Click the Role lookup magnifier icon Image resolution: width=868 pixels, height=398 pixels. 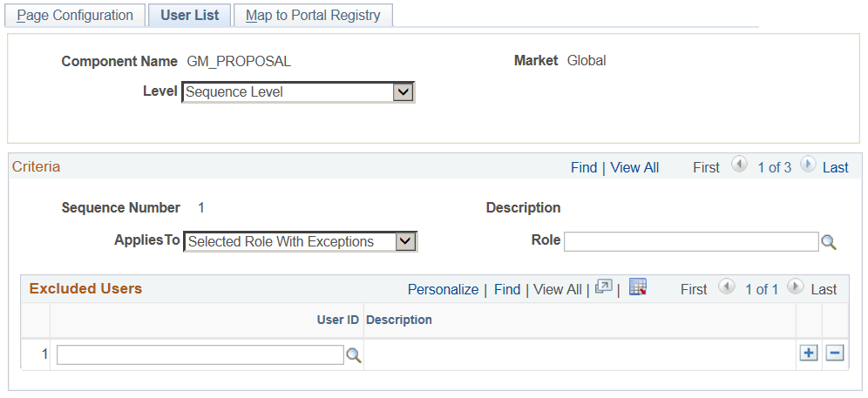pos(829,242)
